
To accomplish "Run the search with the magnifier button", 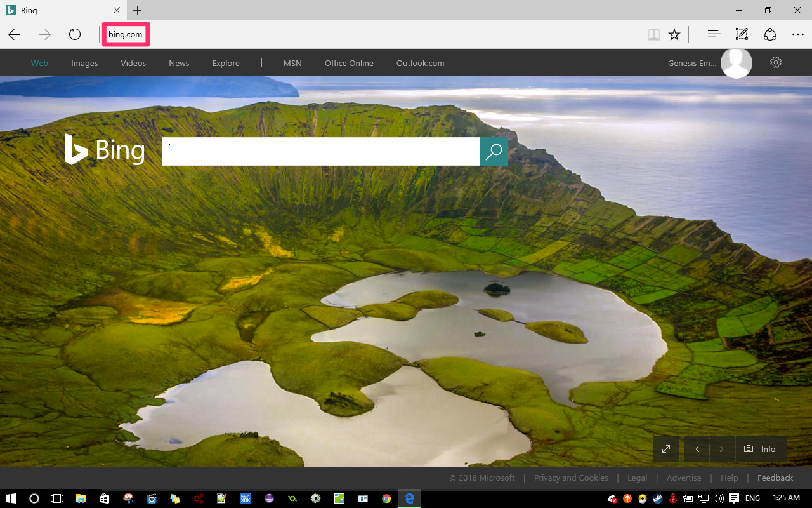I will point(494,151).
